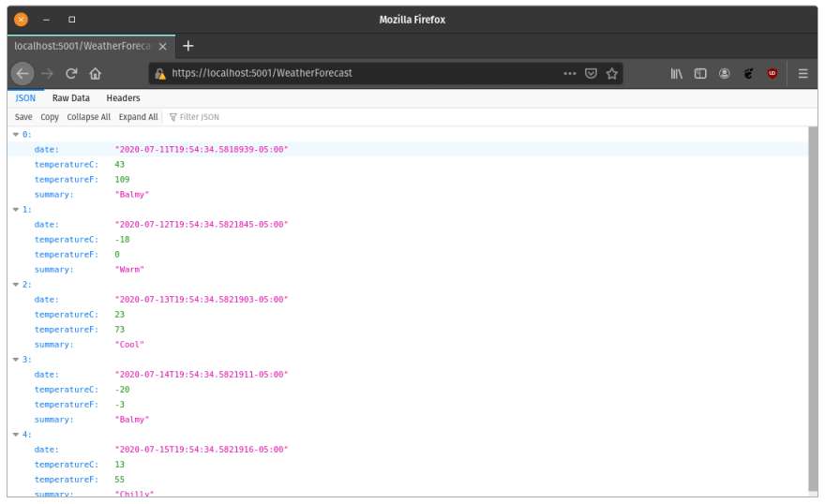Collapse JSON item 4
The height and width of the screenshot is (504, 825).
click(x=16, y=435)
